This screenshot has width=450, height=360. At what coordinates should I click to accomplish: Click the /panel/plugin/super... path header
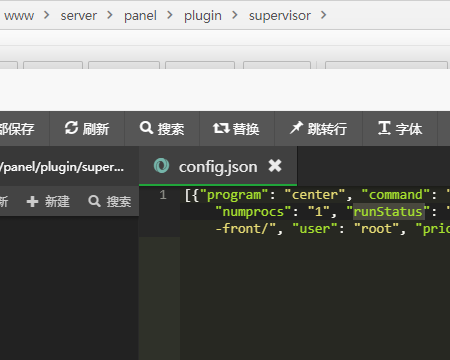click(x=62, y=167)
